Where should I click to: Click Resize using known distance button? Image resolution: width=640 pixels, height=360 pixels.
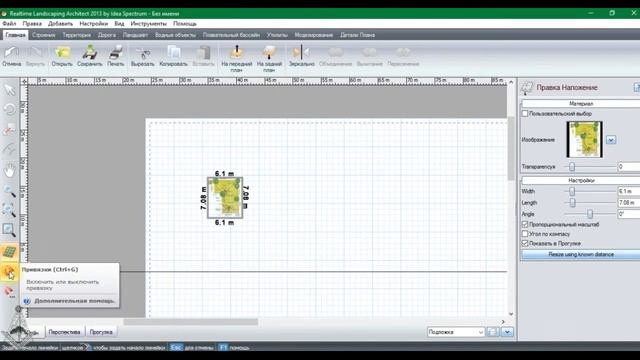[x=581, y=254]
